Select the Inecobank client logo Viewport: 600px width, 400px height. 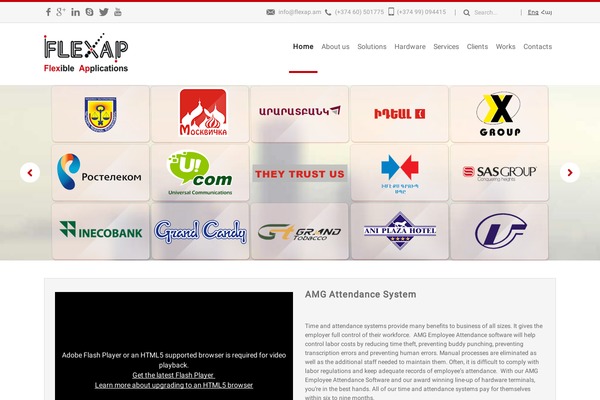click(101, 231)
